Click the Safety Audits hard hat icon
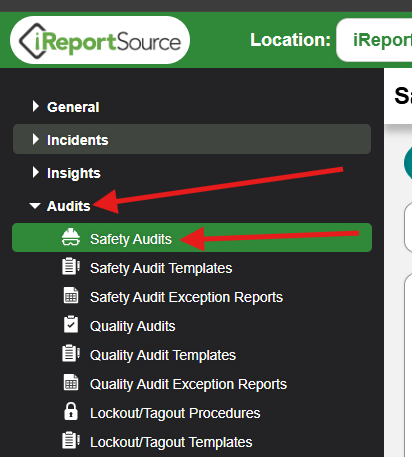 71,237
